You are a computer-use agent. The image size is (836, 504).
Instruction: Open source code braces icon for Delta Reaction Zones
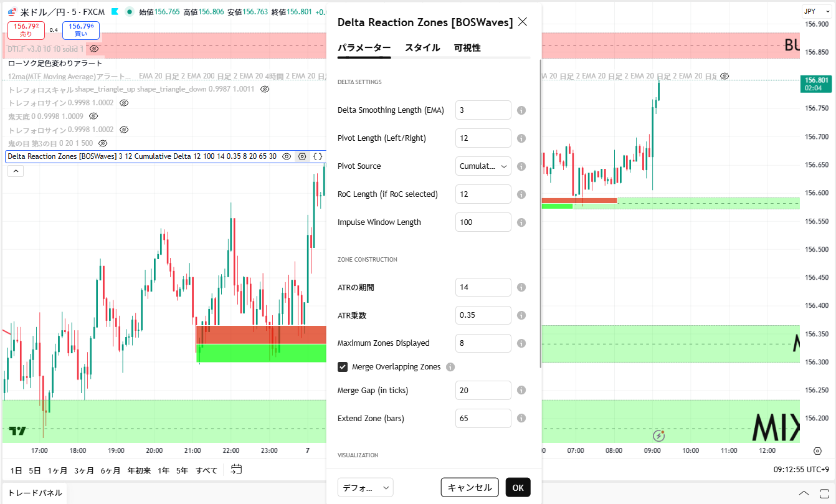tap(318, 156)
